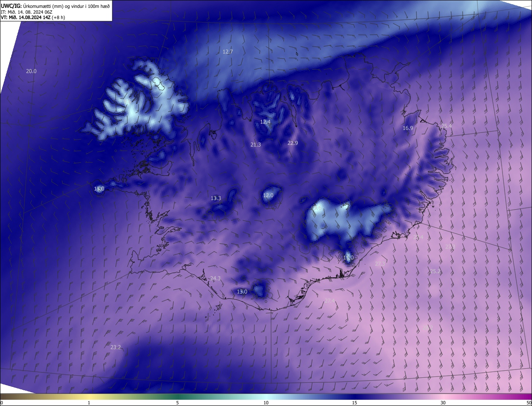The height and width of the screenshot is (406, 532).
Task: Click the 13.3 value label
Action: [216, 198]
